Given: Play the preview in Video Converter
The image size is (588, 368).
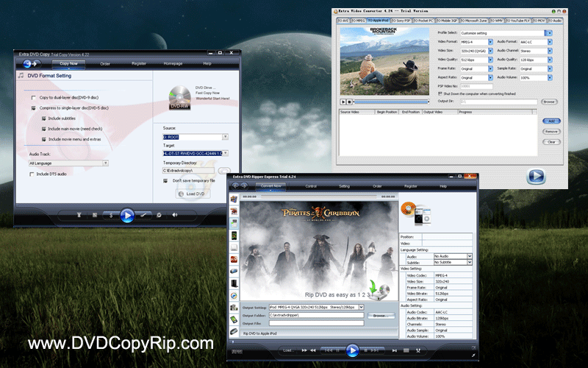Looking at the screenshot, I should [343, 102].
